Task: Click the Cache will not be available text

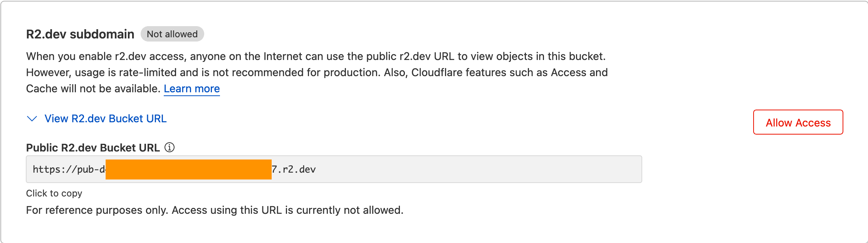Action: pyautogui.click(x=93, y=89)
